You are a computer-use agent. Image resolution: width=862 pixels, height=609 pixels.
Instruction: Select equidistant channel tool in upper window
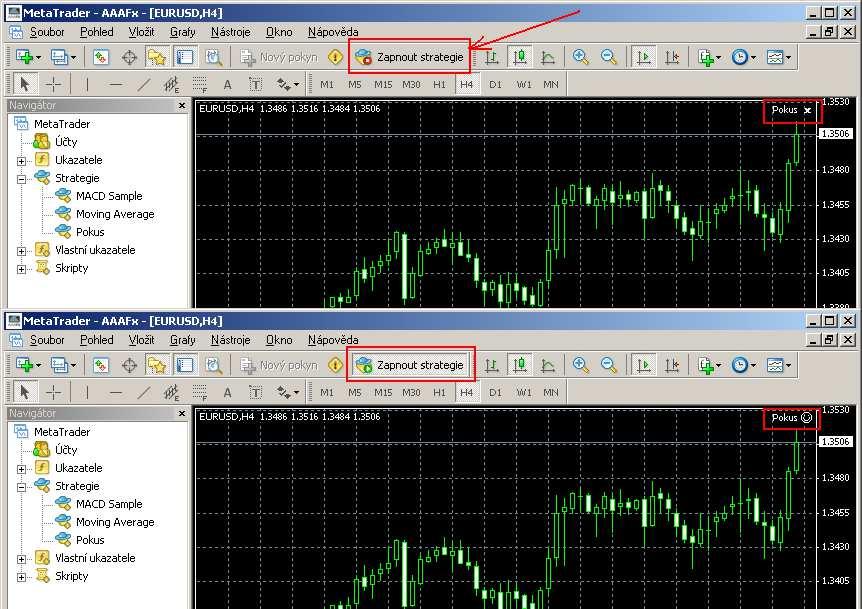(172, 84)
